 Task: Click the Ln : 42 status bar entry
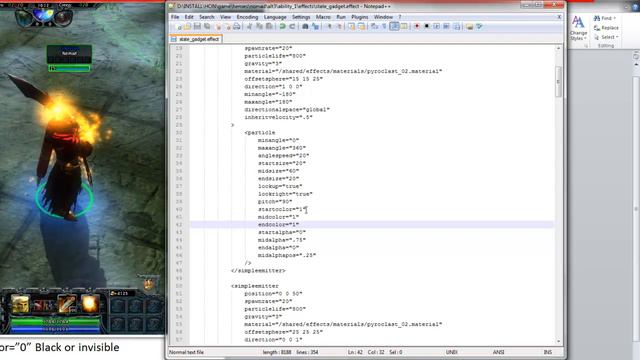click(355, 352)
